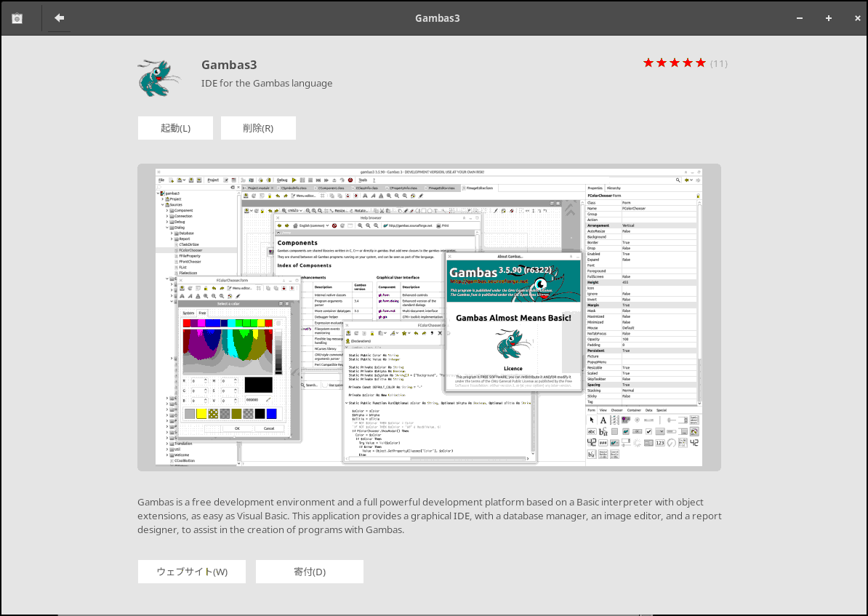Remove Gambas3 with the 削除(R) button
868x616 pixels.
point(258,128)
